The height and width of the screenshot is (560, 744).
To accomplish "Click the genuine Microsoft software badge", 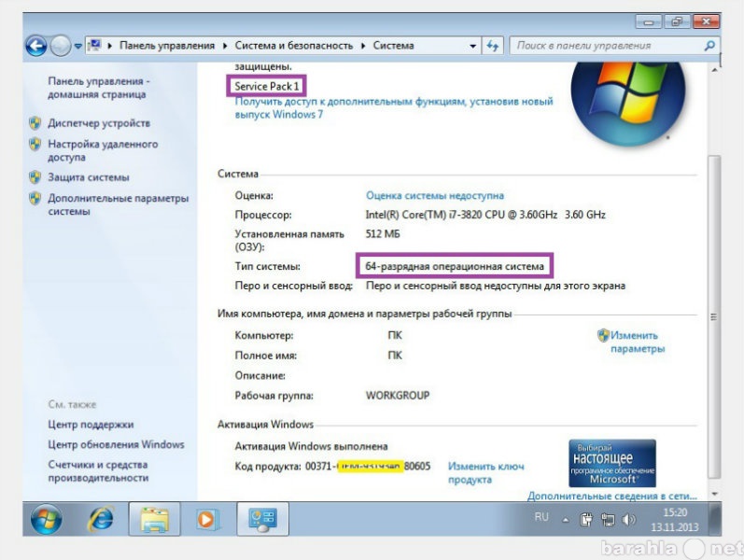I will [612, 463].
